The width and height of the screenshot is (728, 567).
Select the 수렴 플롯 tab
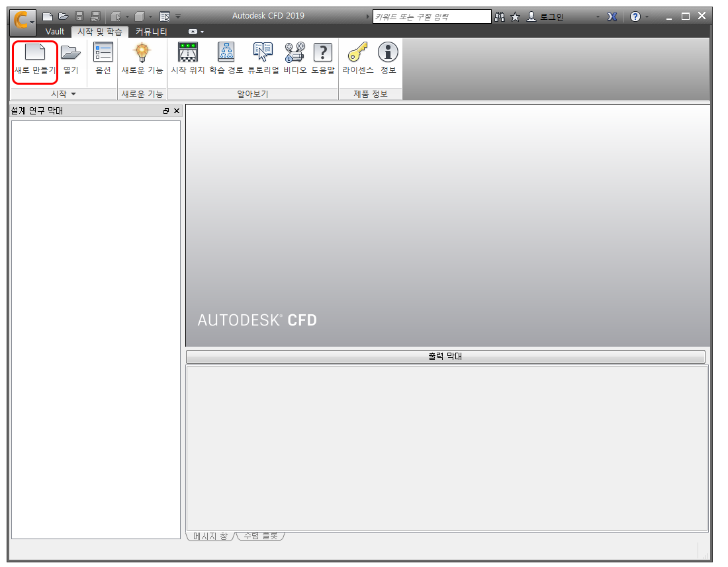point(261,536)
